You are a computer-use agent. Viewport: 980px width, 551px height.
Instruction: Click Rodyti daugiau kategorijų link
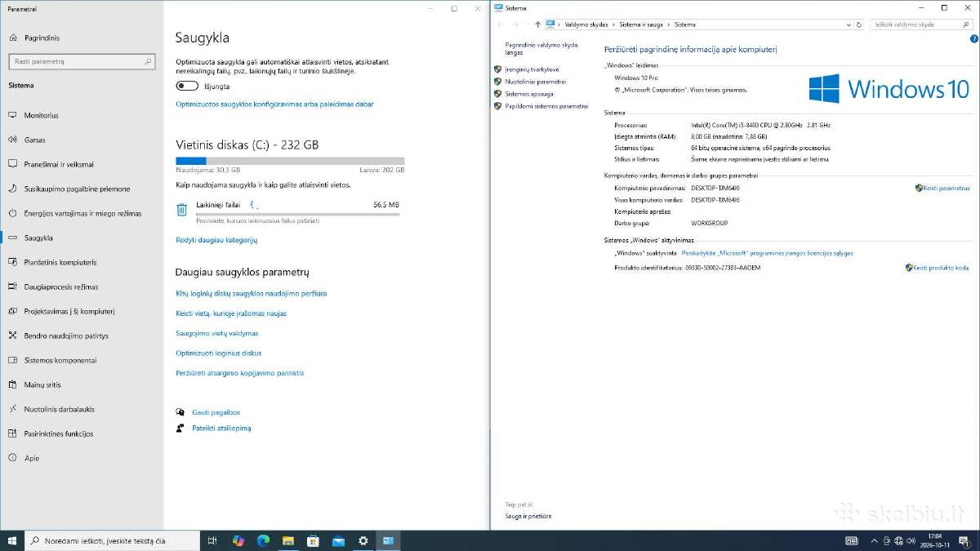pos(216,240)
